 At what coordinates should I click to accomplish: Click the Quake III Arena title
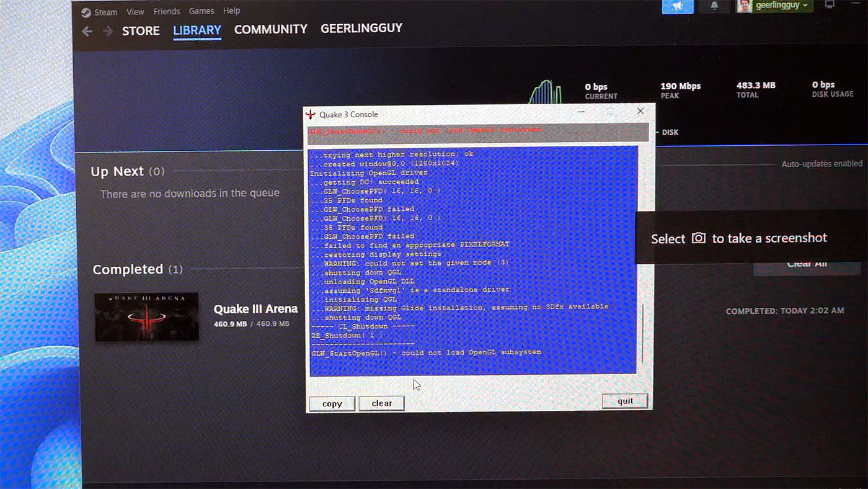[255, 309]
